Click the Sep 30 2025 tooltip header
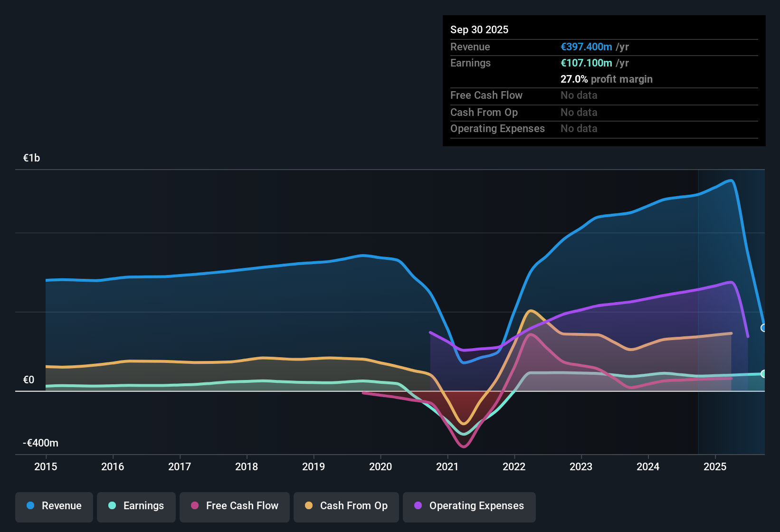Image resolution: width=780 pixels, height=532 pixels. [479, 29]
